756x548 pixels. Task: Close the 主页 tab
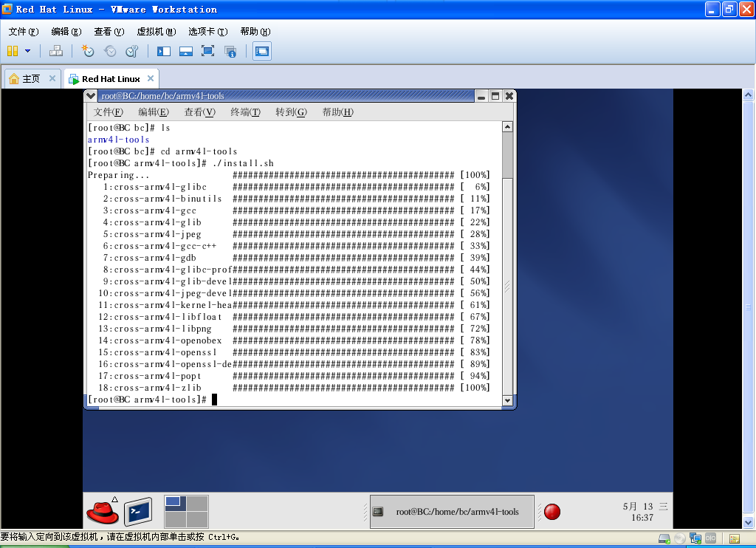pyautogui.click(x=52, y=78)
